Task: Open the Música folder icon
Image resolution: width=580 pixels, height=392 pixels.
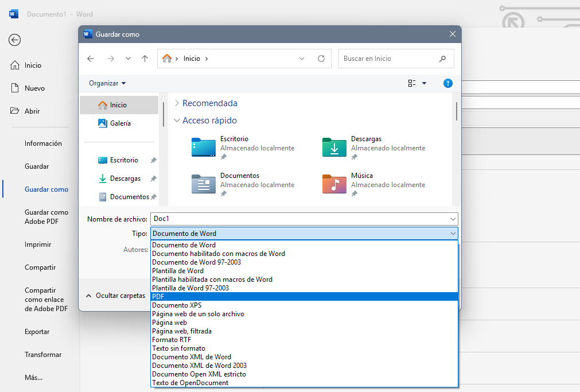Action: tap(334, 184)
